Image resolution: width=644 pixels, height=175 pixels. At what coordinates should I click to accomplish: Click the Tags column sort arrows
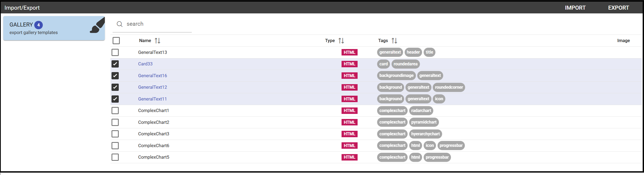click(394, 41)
